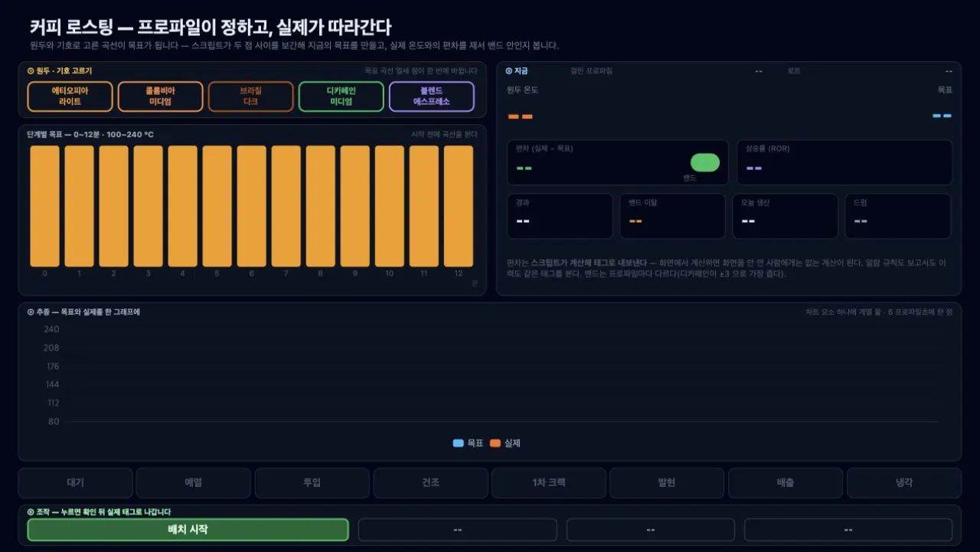
Task: Click the target bar for minute 1
Action: point(79,206)
